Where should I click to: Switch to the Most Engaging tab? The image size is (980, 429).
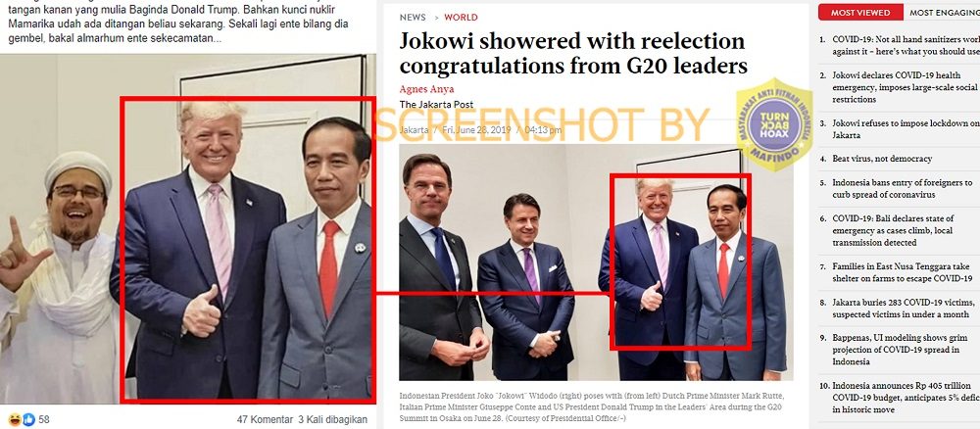[945, 12]
